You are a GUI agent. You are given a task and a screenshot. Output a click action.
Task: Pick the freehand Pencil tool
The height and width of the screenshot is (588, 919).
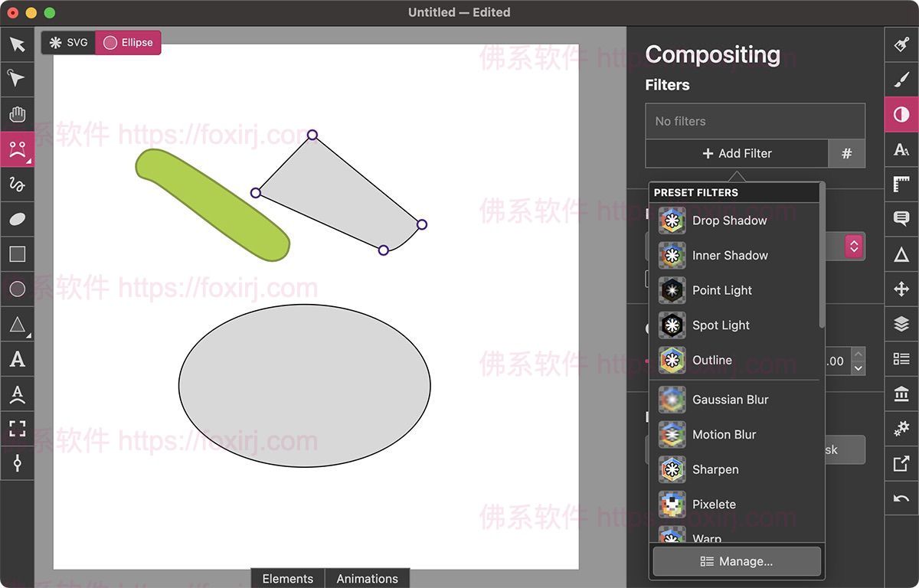[x=18, y=184]
